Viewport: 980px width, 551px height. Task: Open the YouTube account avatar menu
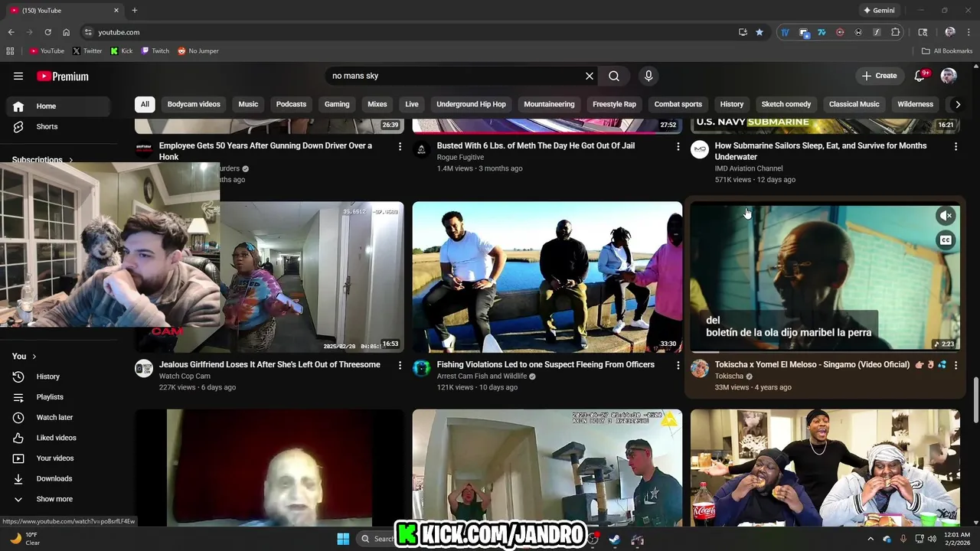tap(949, 76)
